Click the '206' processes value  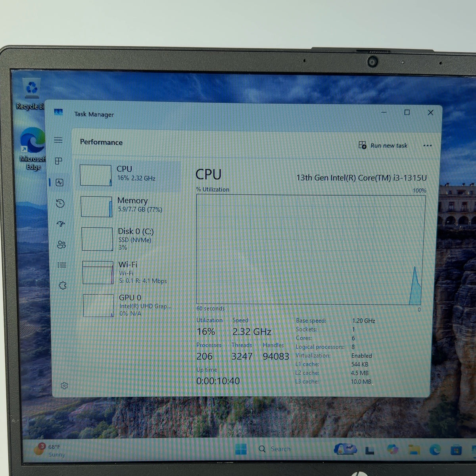(205, 356)
